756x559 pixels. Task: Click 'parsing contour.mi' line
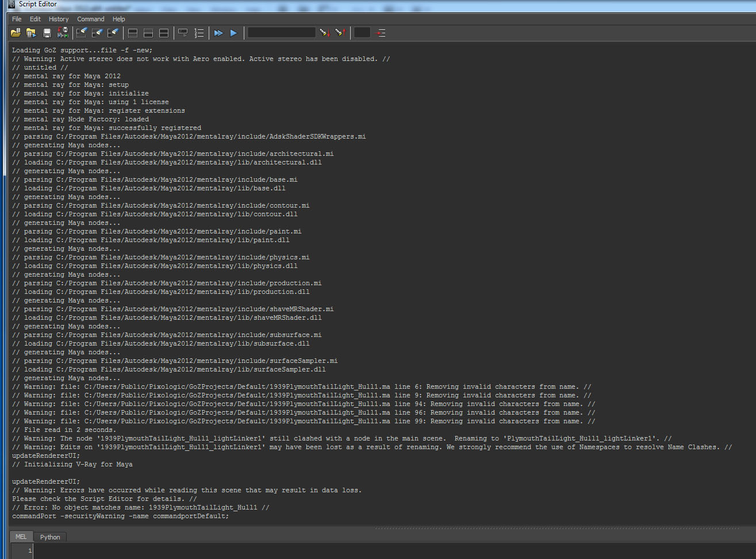coord(160,206)
